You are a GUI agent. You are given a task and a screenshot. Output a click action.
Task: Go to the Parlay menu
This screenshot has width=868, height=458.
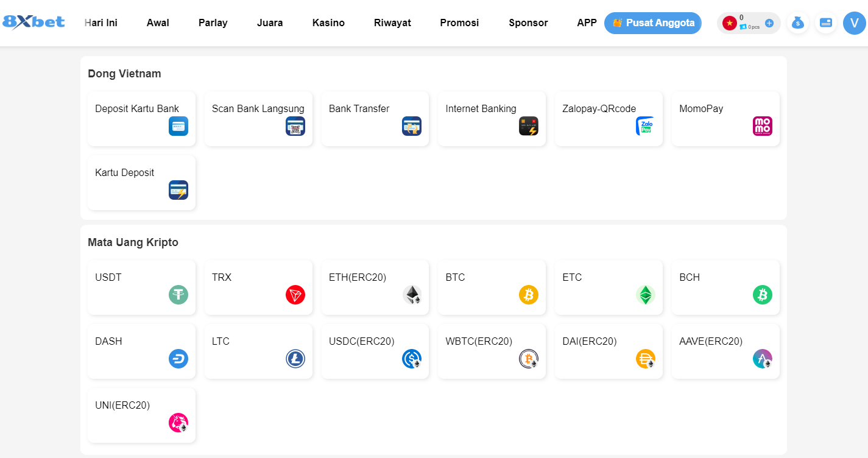(213, 23)
